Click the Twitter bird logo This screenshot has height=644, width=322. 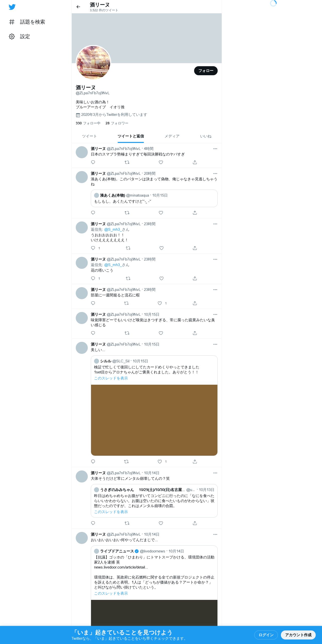click(x=12, y=7)
